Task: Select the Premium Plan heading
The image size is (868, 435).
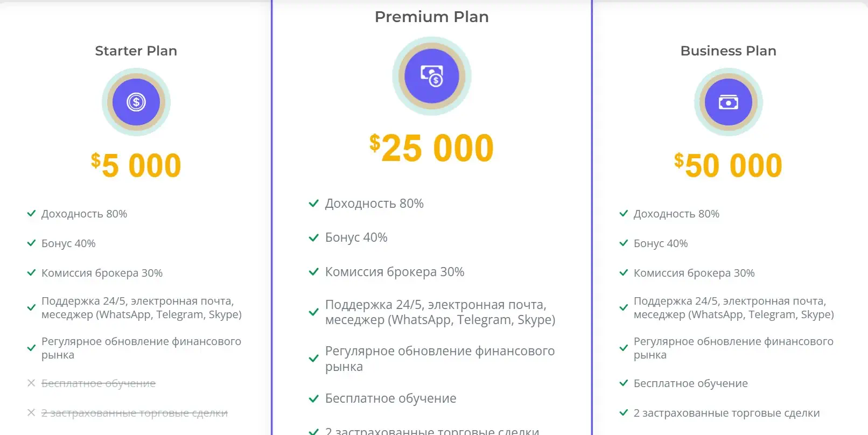Action: [x=432, y=17]
